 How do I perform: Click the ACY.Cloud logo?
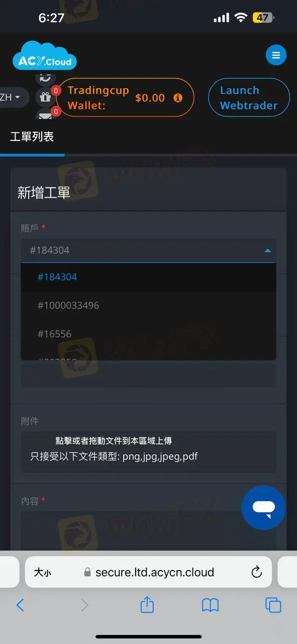click(x=45, y=56)
